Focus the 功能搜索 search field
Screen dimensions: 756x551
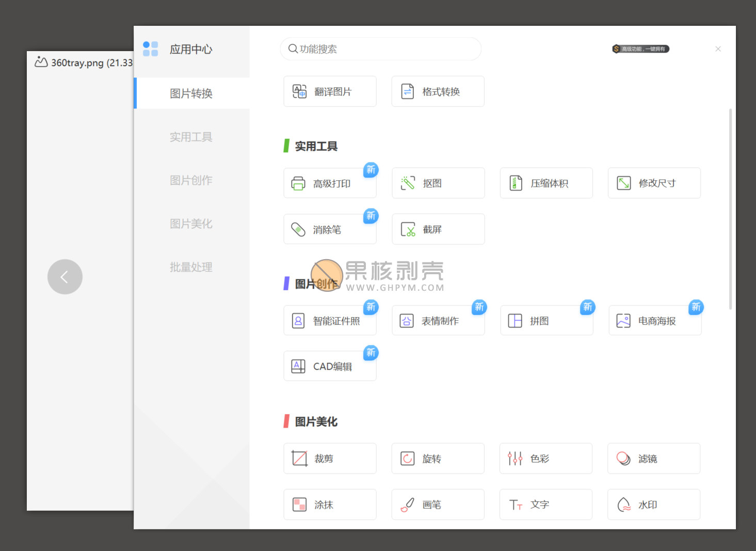click(380, 49)
